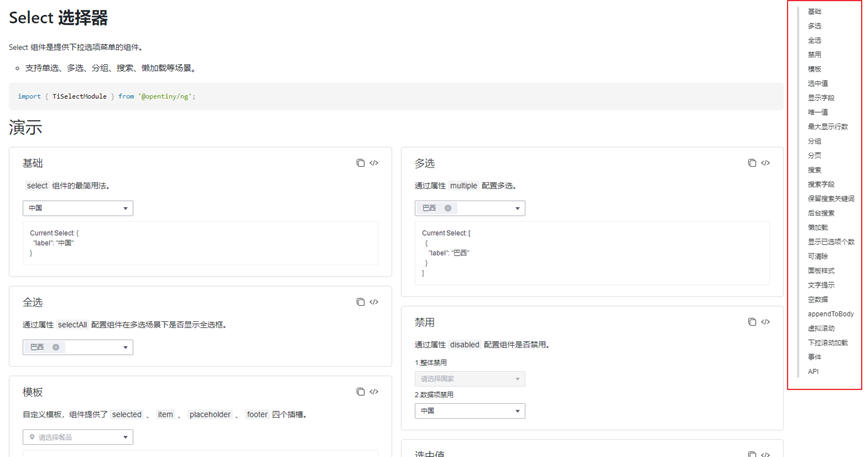Viewport: 865px width, 457px height.
Task: Jump to 基础 in the sidebar anchor
Action: [x=815, y=12]
